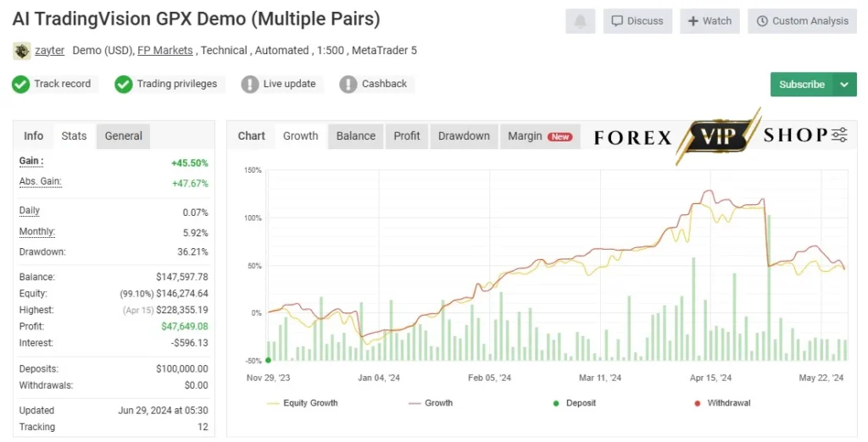Click the Track record label
Viewport: 868px width, 442px height.
click(x=62, y=84)
